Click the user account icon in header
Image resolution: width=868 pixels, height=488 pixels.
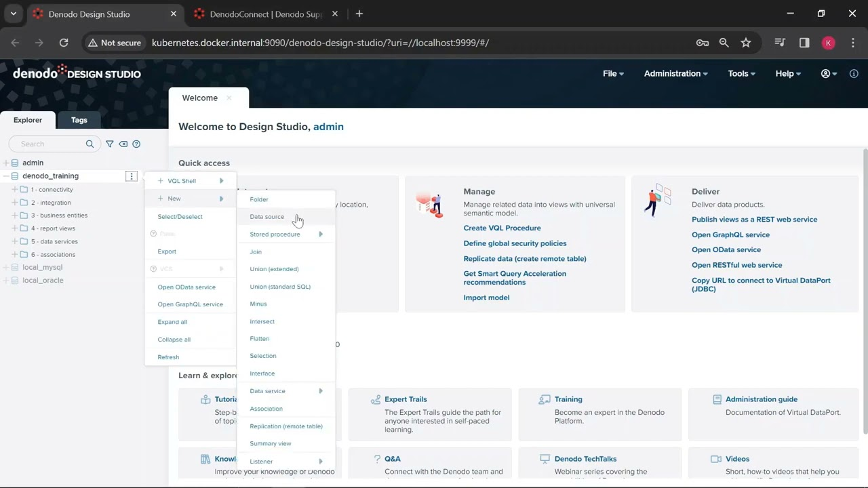pyautogui.click(x=825, y=74)
